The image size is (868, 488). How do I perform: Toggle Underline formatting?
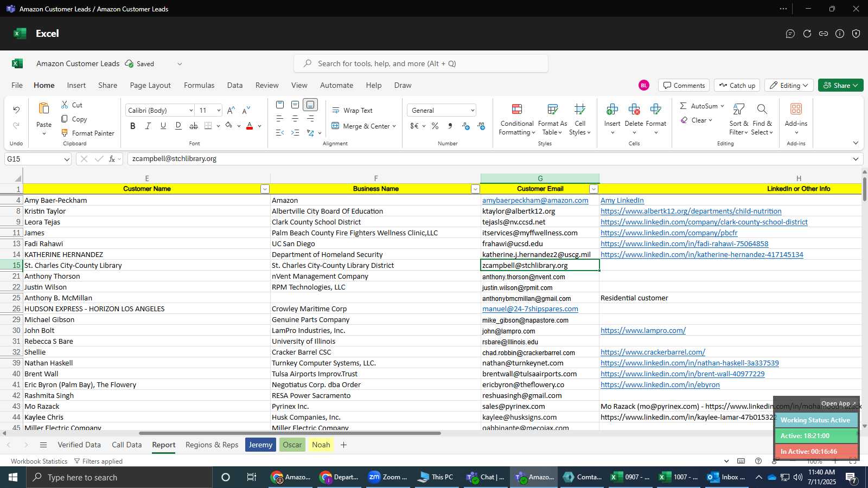click(x=163, y=126)
